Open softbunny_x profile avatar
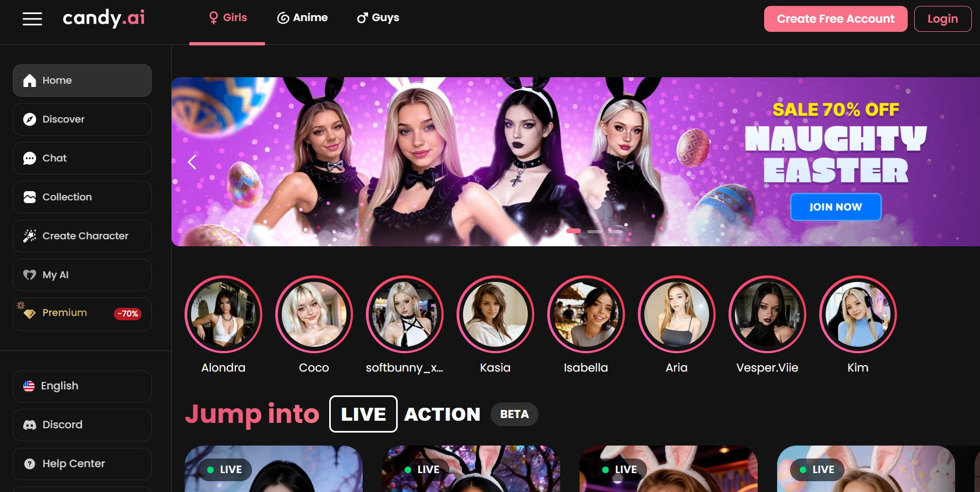The image size is (980, 492). 405,314
